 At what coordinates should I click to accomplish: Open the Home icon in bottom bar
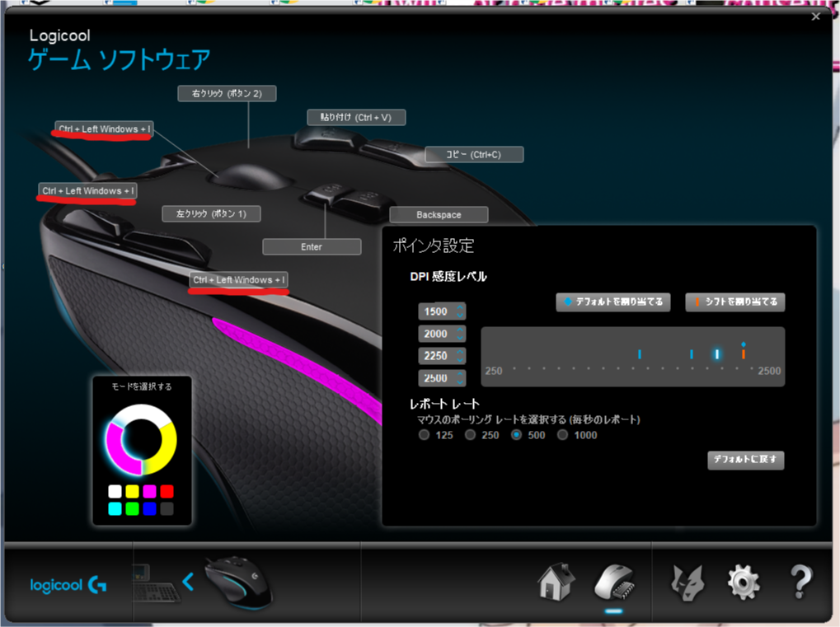[556, 582]
